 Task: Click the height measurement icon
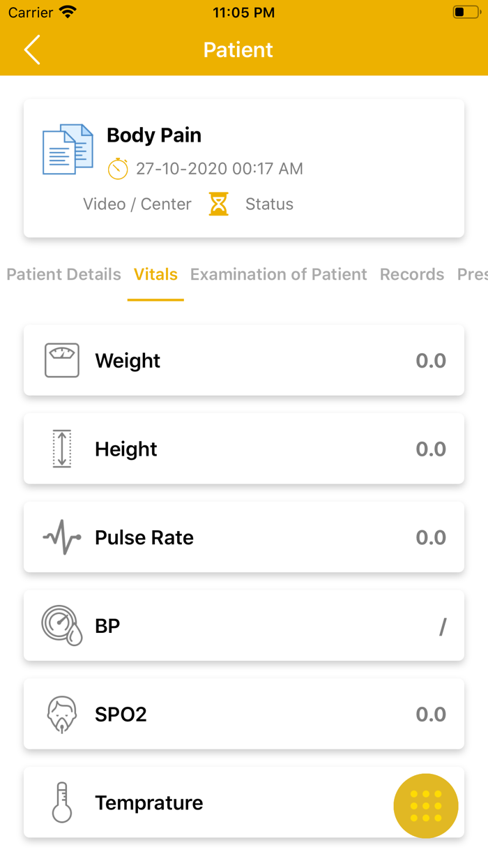coord(61,449)
